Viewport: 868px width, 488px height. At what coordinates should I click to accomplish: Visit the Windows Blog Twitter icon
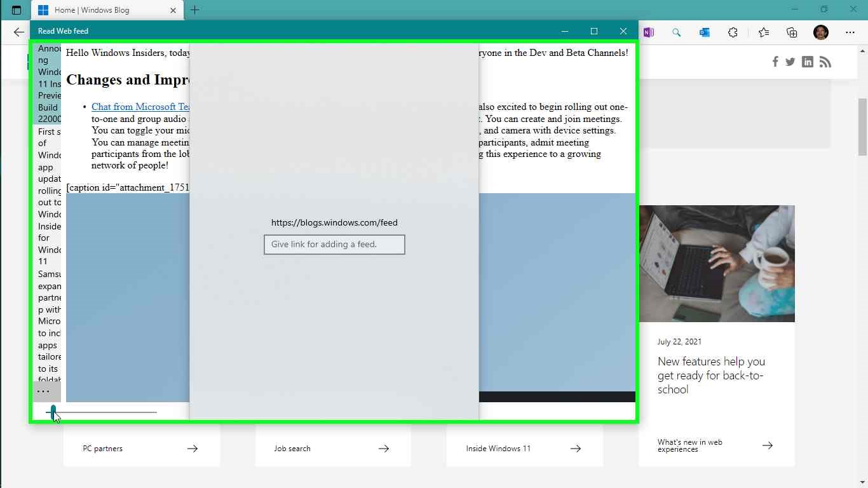tap(790, 62)
